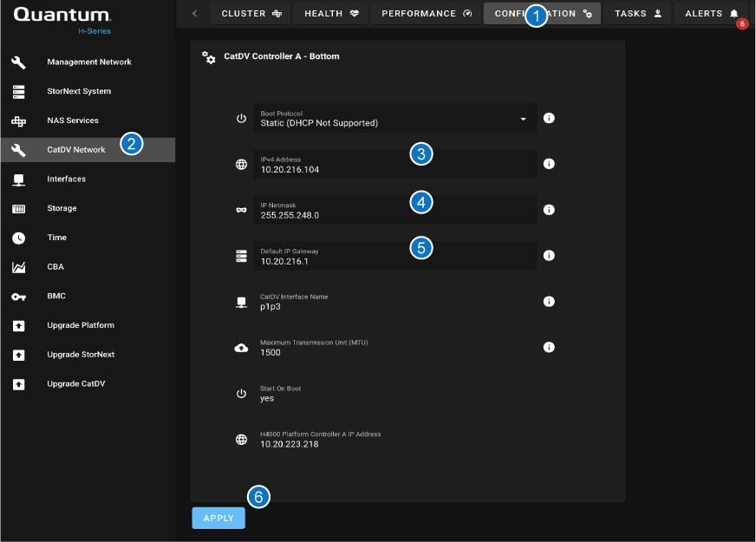Click the gears icon beside CatDV Controller title
756x542 pixels.
(x=208, y=57)
